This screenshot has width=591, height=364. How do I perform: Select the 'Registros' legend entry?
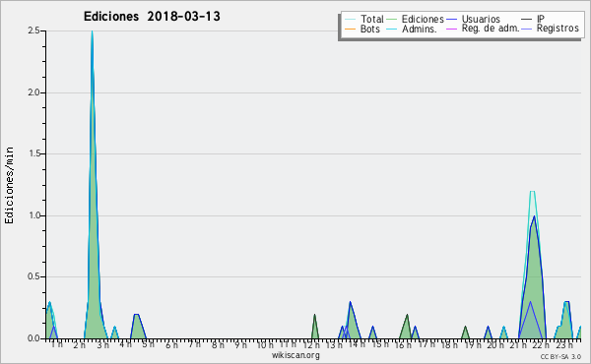[558, 29]
